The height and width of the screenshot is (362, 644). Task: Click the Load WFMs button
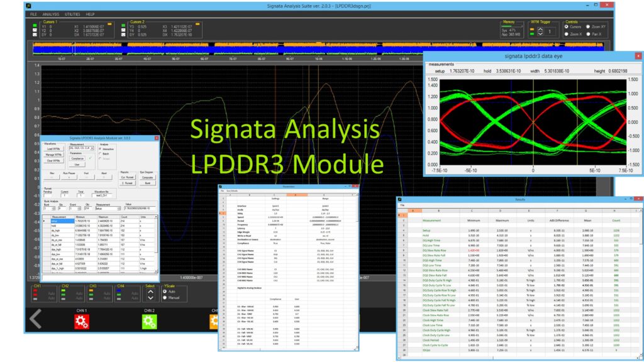pos(53,148)
